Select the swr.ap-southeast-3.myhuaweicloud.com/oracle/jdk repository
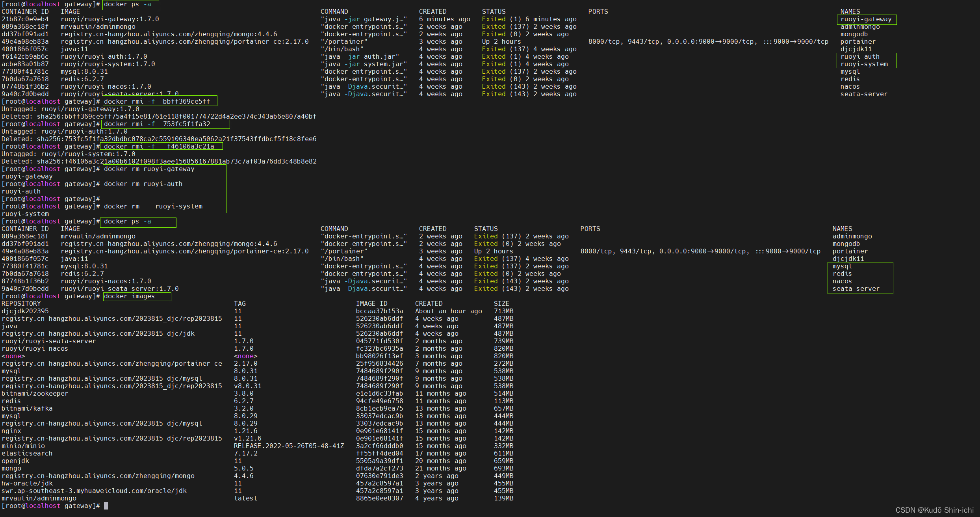980x517 pixels. pyautogui.click(x=94, y=491)
